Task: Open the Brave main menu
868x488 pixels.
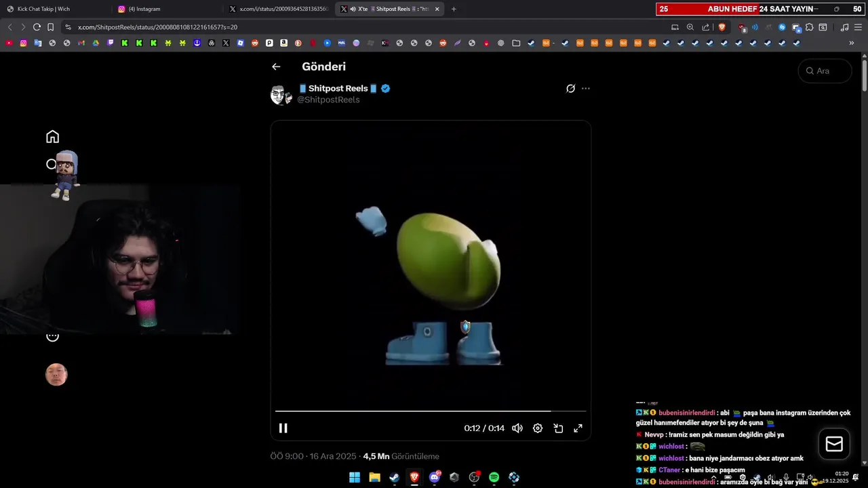Action: (859, 27)
